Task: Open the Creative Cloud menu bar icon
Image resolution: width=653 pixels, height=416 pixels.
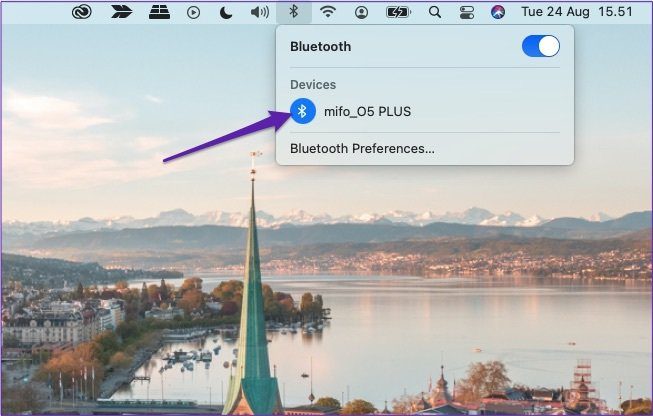Action: [x=82, y=12]
